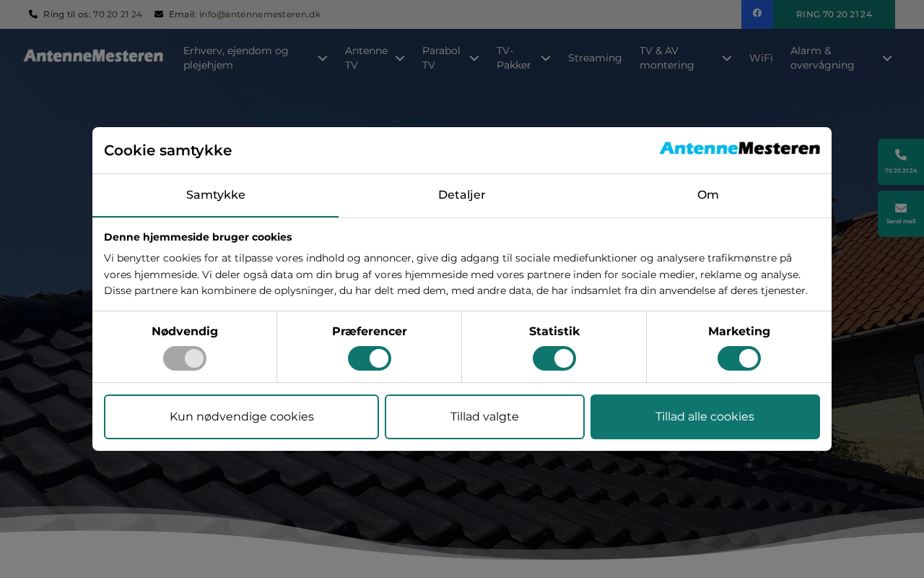Expand the 'Antenne TV' dropdown chevron
Viewport: 924px width, 578px height.
(x=400, y=58)
